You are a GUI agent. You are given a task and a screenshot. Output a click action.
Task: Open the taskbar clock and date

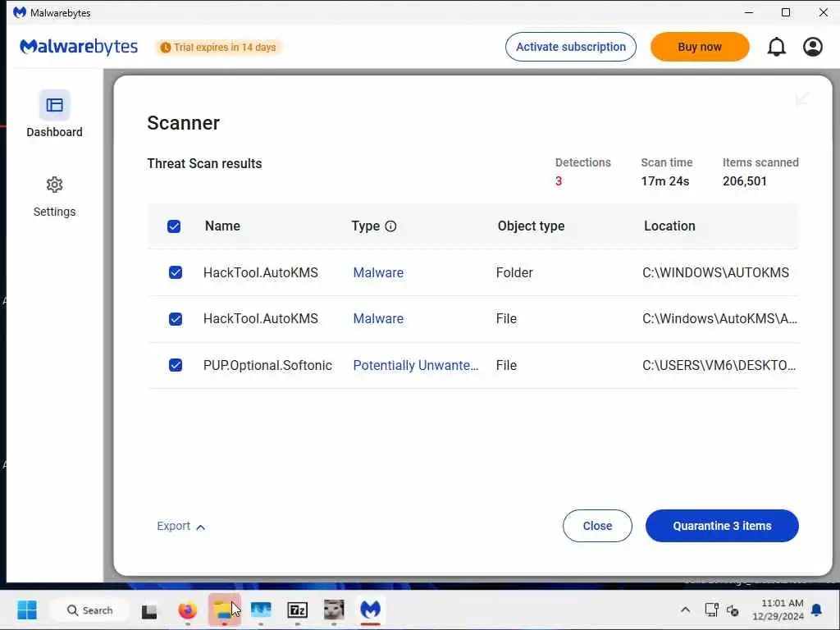point(778,609)
